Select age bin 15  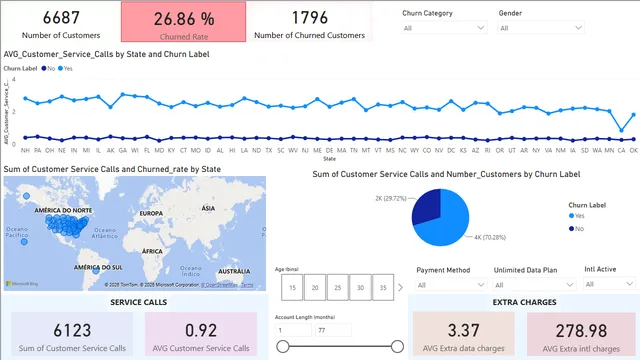[x=292, y=287]
